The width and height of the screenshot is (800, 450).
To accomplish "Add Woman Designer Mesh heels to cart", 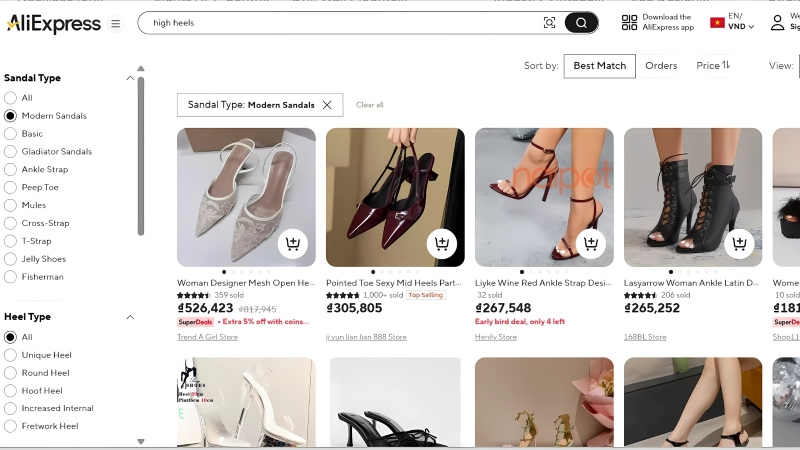I will [292, 243].
